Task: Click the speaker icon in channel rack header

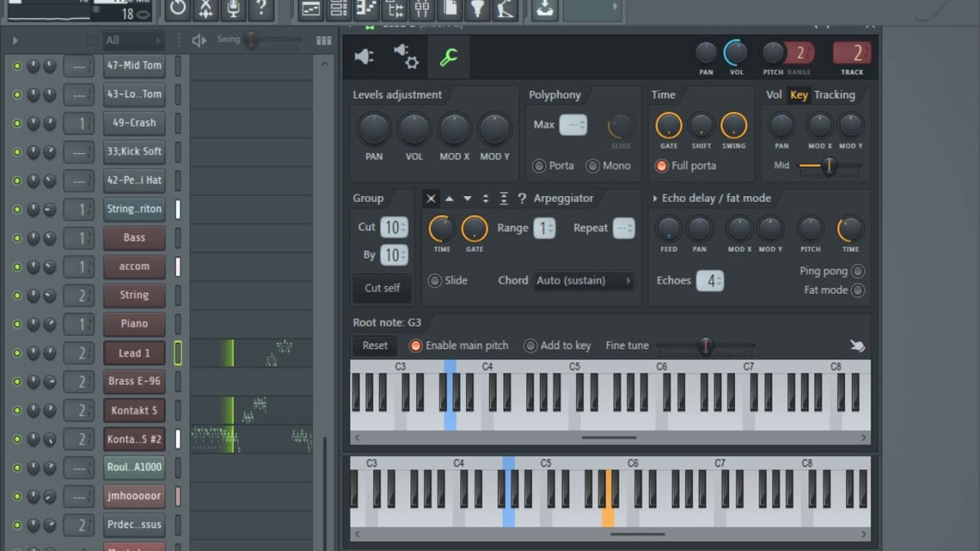Action: pyautogui.click(x=199, y=41)
